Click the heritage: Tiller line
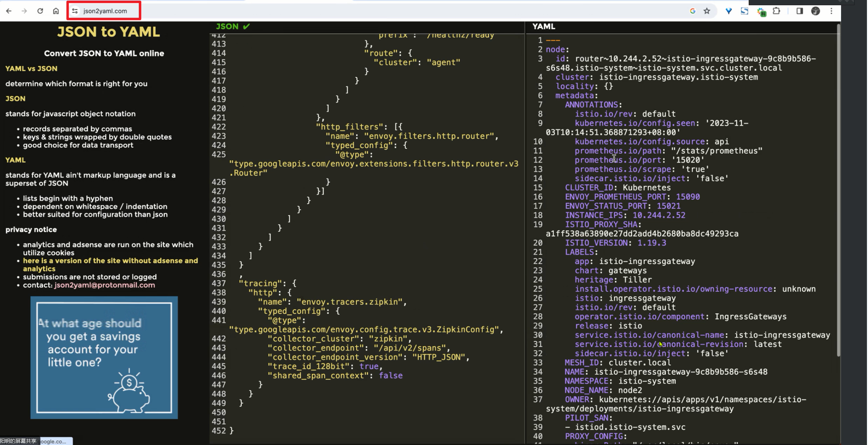Viewport: 868px width, 445px height. (x=613, y=280)
